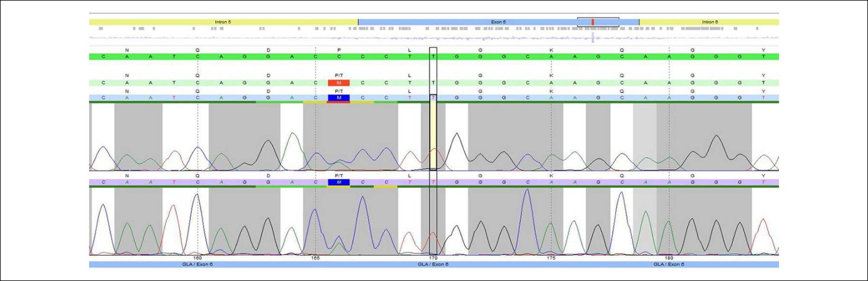
Task: Select ruler position 175
Action: tap(551, 258)
